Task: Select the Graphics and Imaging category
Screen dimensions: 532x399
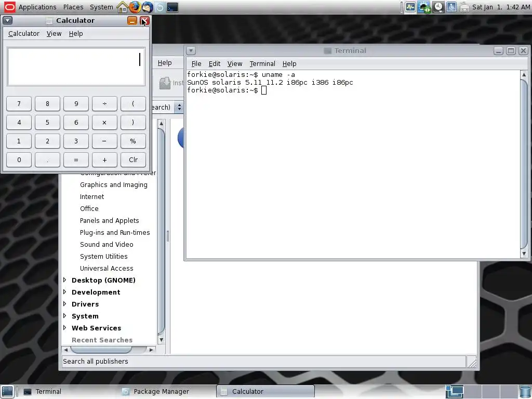Action: click(x=114, y=185)
